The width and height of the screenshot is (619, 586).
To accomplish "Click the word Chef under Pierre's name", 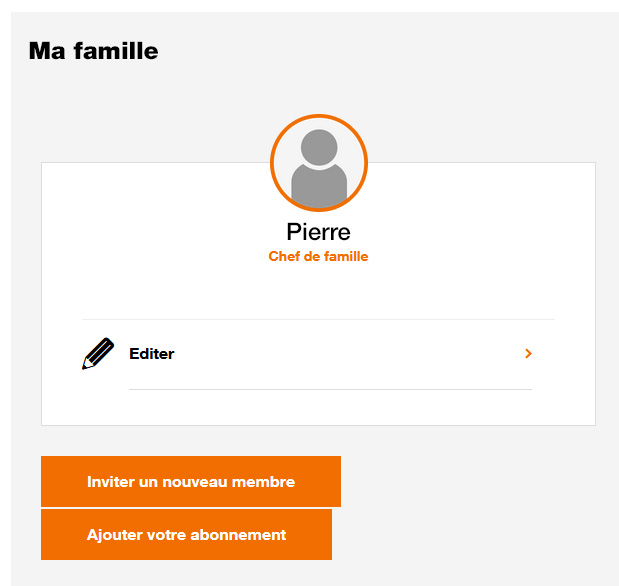I will (x=283, y=257).
